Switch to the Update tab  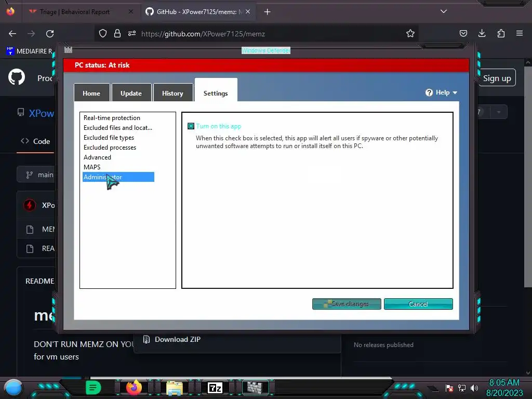[131, 93]
